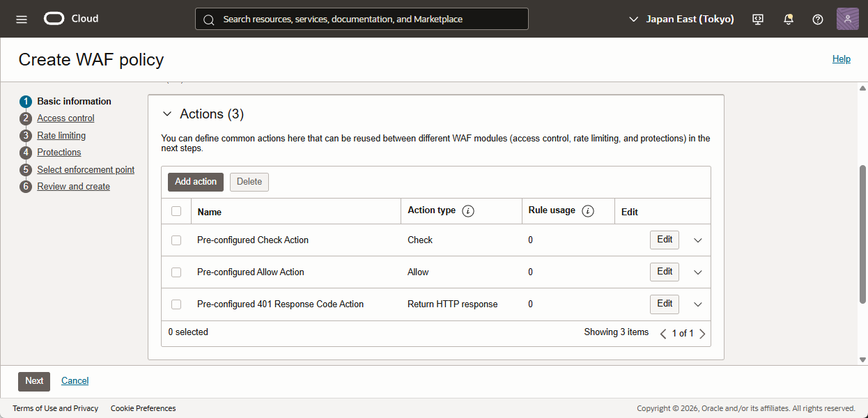This screenshot has width=868, height=418.
Task: Open the help question mark icon
Action: coord(818,20)
